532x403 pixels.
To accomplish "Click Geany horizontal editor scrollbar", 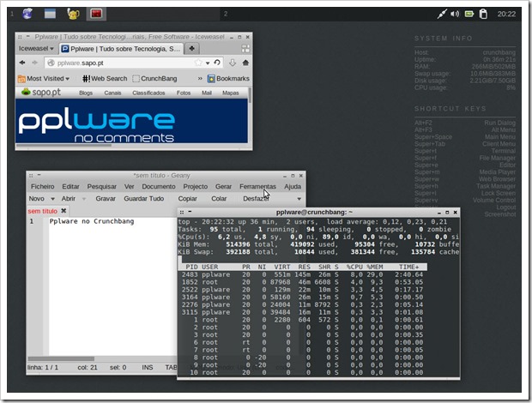I will (61, 358).
